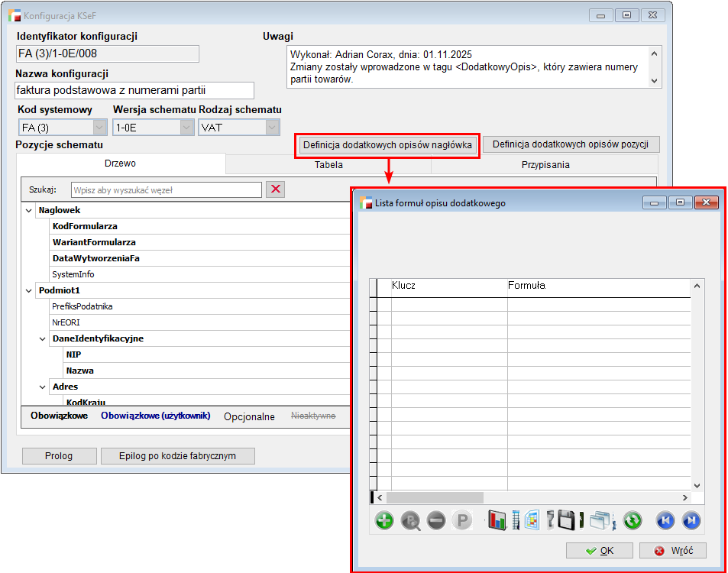Click Definicja dodatkowych opisów pozycji button
The width and height of the screenshot is (728, 573).
coord(571,144)
